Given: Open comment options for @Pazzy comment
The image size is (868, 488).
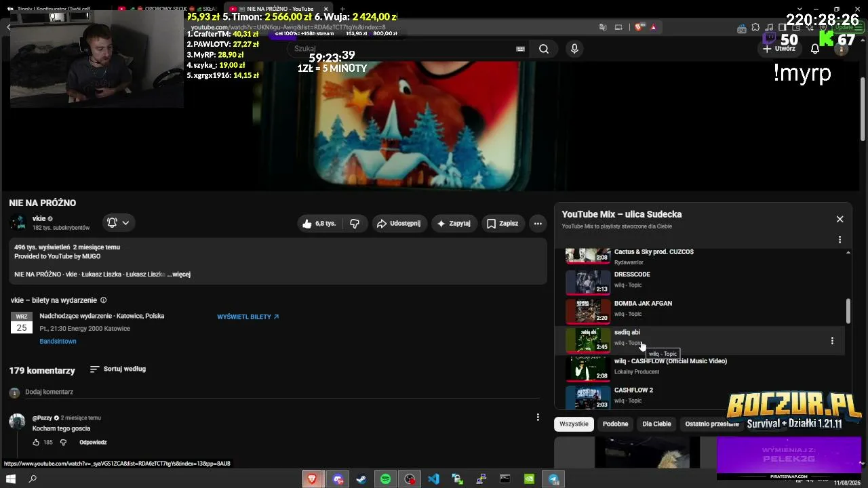Looking at the screenshot, I should click(x=538, y=417).
